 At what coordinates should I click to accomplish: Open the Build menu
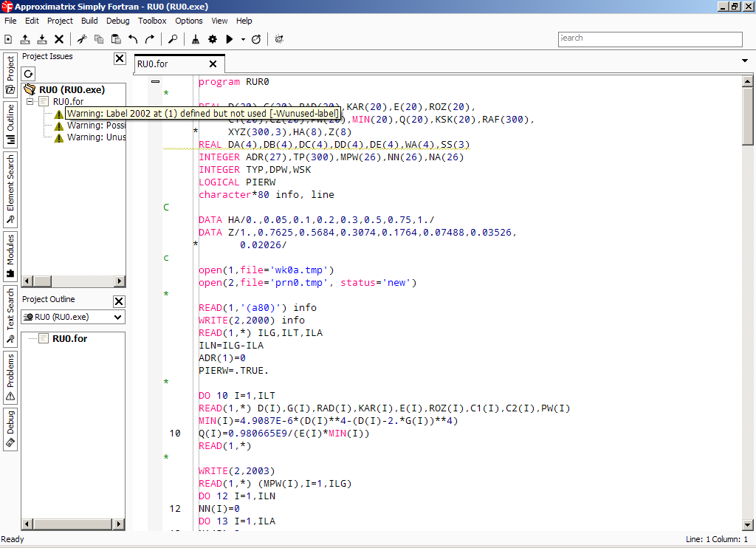pos(89,21)
